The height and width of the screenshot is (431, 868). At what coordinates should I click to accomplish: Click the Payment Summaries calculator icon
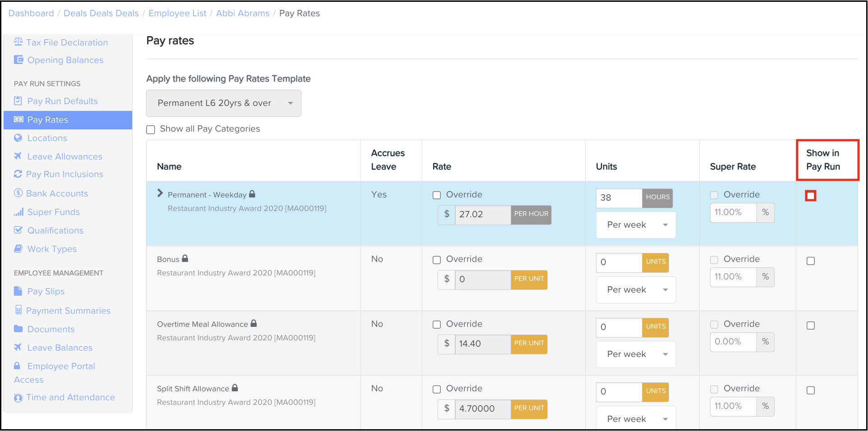pyautogui.click(x=18, y=310)
